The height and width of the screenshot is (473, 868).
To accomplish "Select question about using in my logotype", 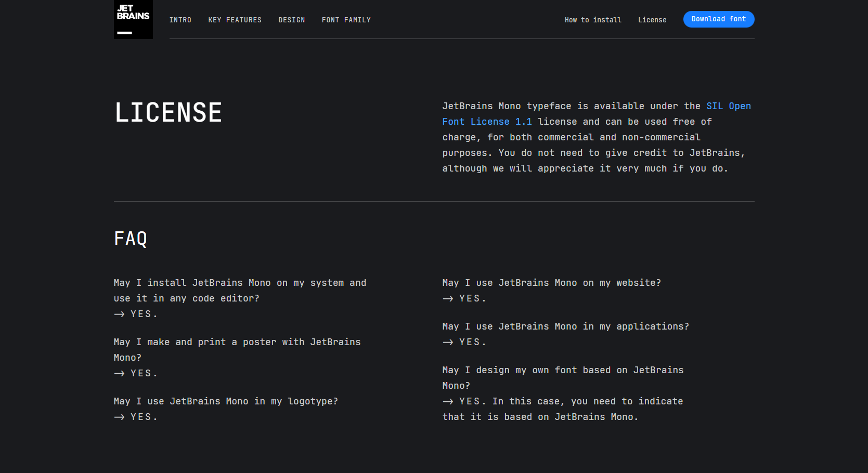I will (226, 401).
